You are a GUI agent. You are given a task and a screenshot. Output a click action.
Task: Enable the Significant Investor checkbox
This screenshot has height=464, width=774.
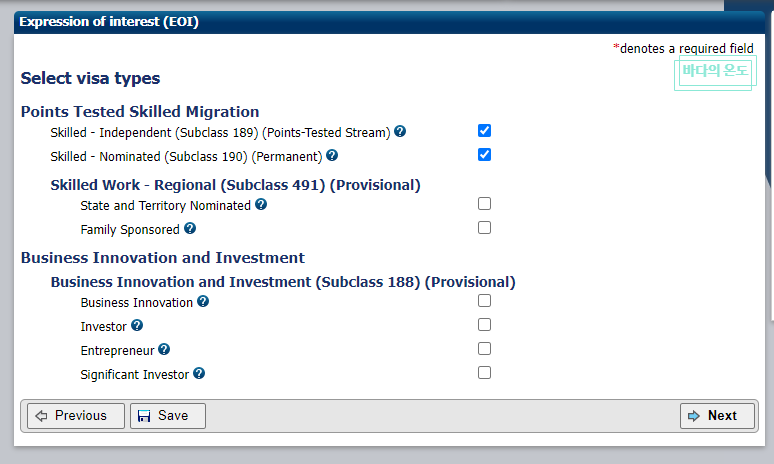click(x=485, y=373)
